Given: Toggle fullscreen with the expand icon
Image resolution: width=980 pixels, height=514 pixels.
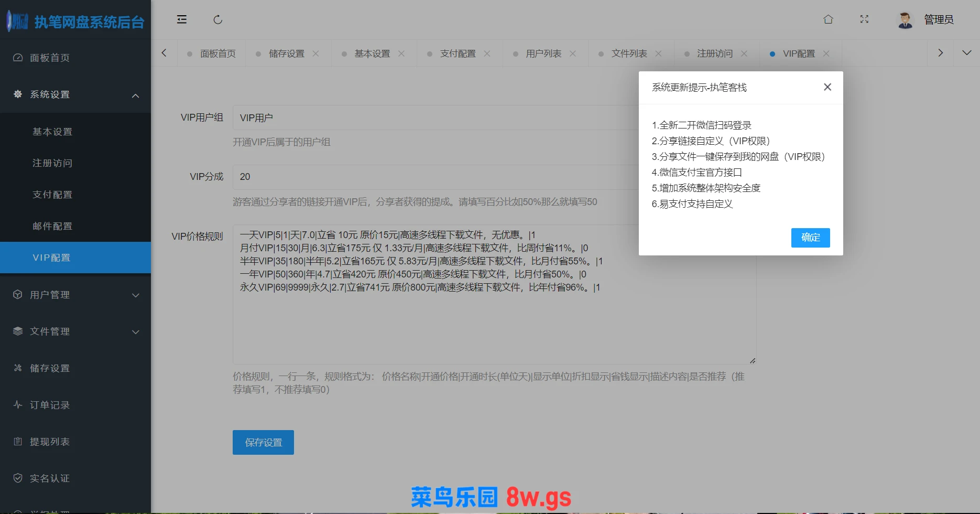Looking at the screenshot, I should tap(864, 19).
